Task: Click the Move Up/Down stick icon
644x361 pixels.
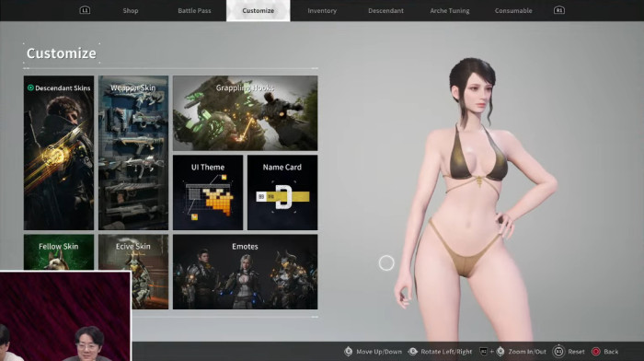Action: click(x=349, y=352)
